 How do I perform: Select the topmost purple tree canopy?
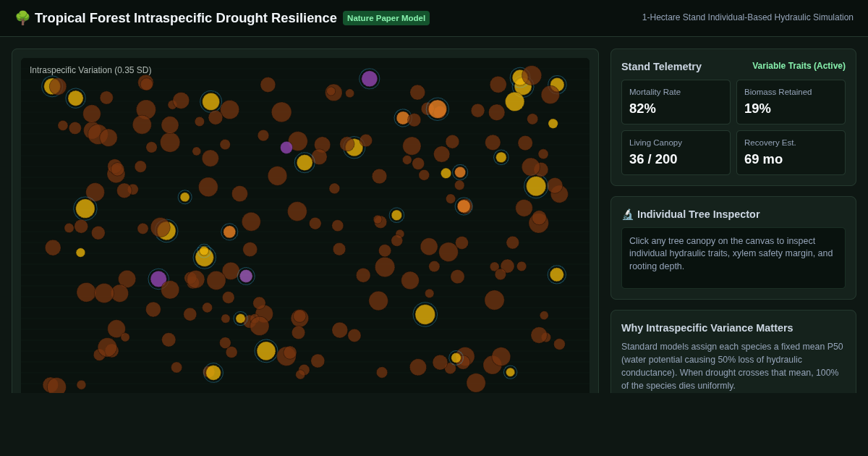(x=370, y=79)
